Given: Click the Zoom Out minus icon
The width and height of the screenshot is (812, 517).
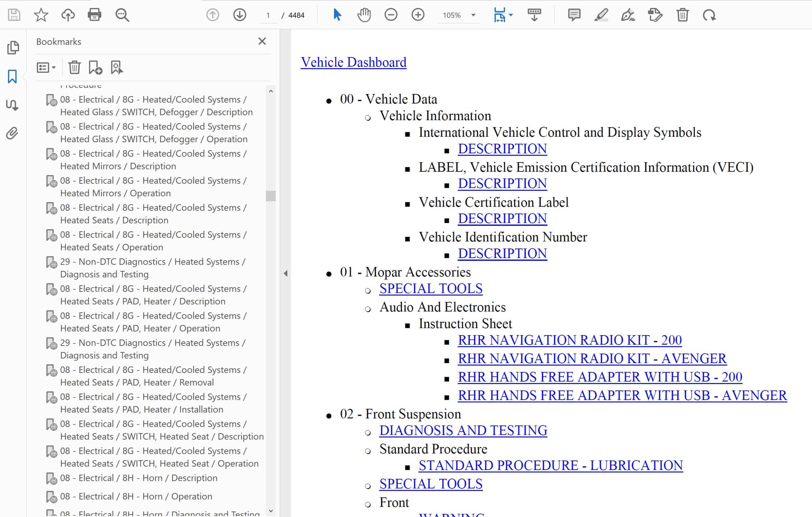Looking at the screenshot, I should (391, 15).
